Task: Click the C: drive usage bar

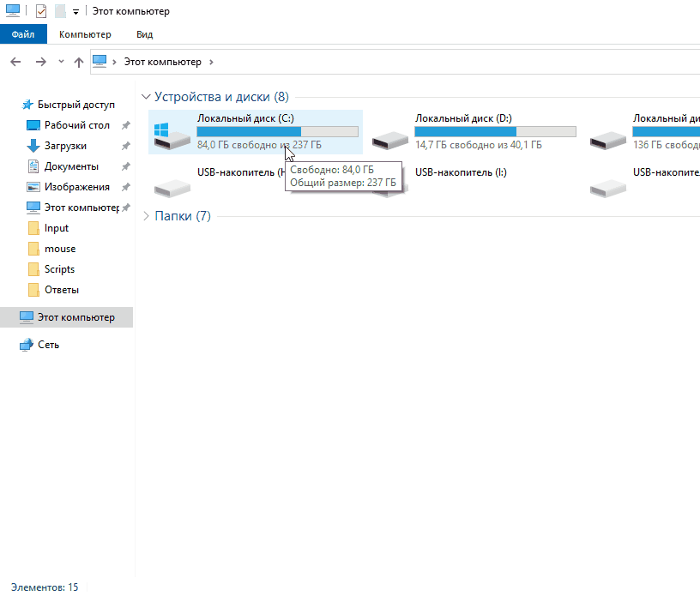Action: [277, 131]
